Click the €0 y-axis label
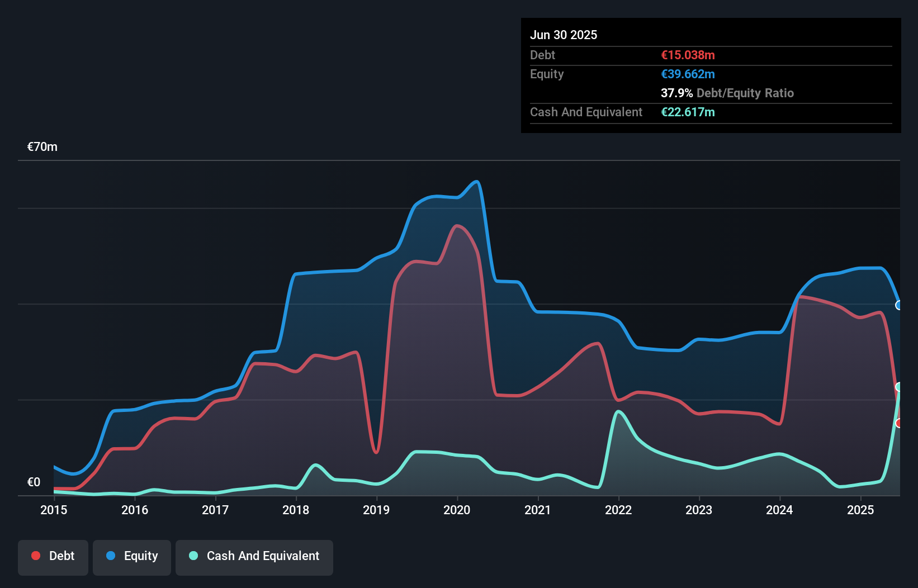Screen dimensions: 918x588 coord(34,482)
